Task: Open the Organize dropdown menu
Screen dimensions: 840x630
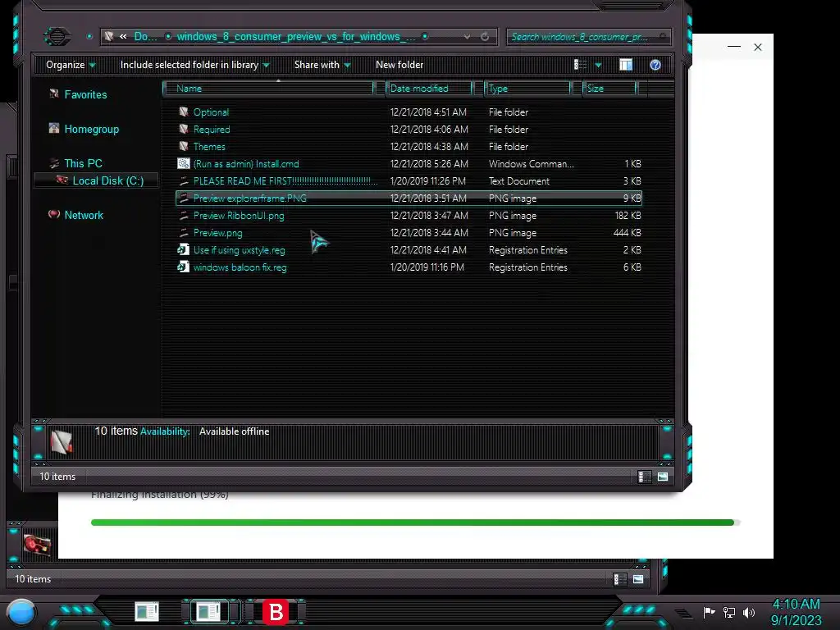Action: [x=71, y=65]
